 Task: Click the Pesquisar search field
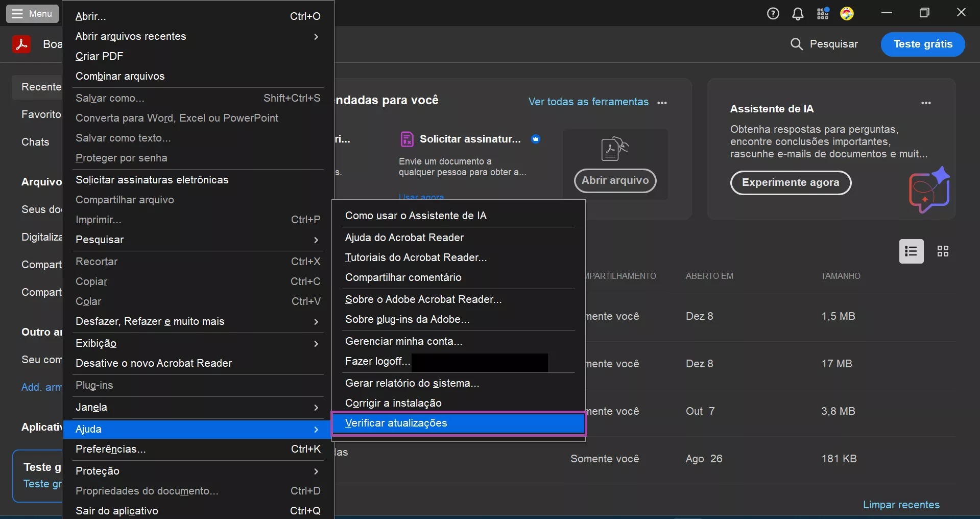824,44
